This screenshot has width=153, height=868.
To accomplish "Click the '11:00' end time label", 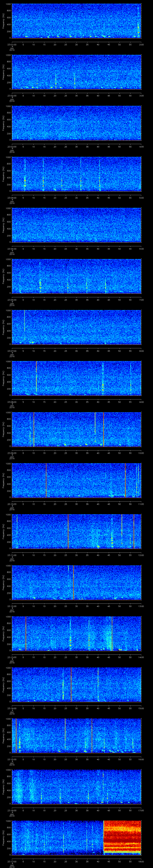I will coord(141,504).
